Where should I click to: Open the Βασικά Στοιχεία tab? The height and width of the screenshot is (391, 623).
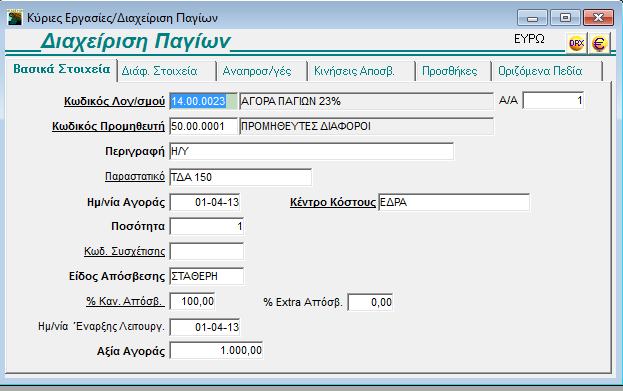[62, 69]
